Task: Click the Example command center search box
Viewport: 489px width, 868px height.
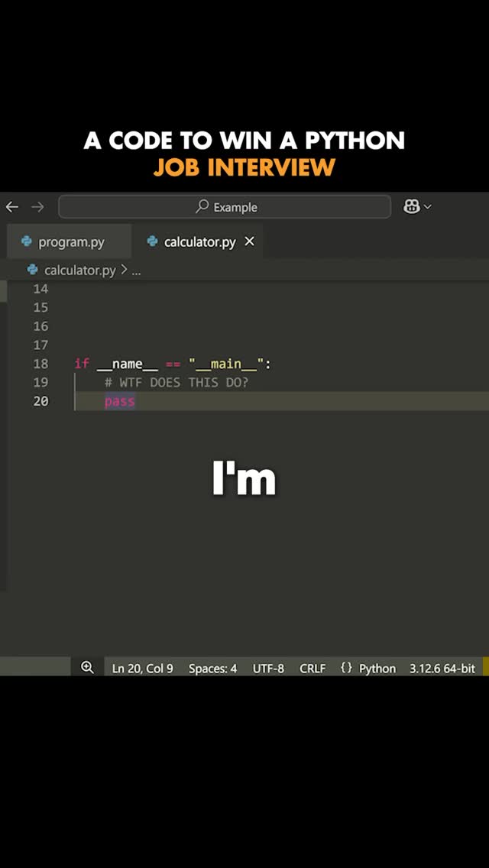Action: (x=225, y=207)
